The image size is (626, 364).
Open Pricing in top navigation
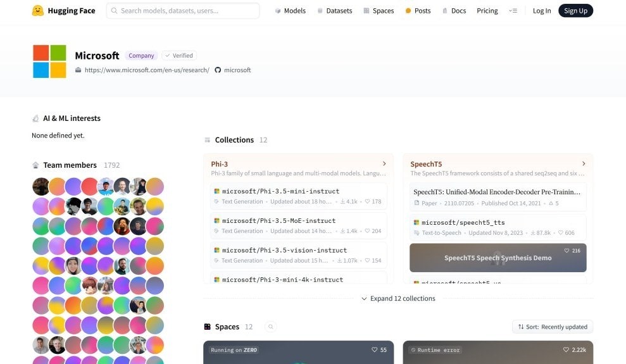(487, 11)
